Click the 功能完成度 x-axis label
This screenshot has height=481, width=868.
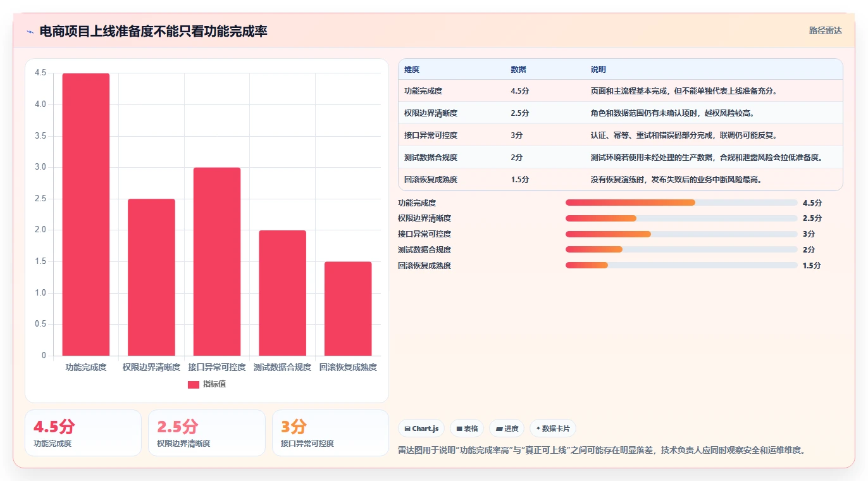point(86,367)
